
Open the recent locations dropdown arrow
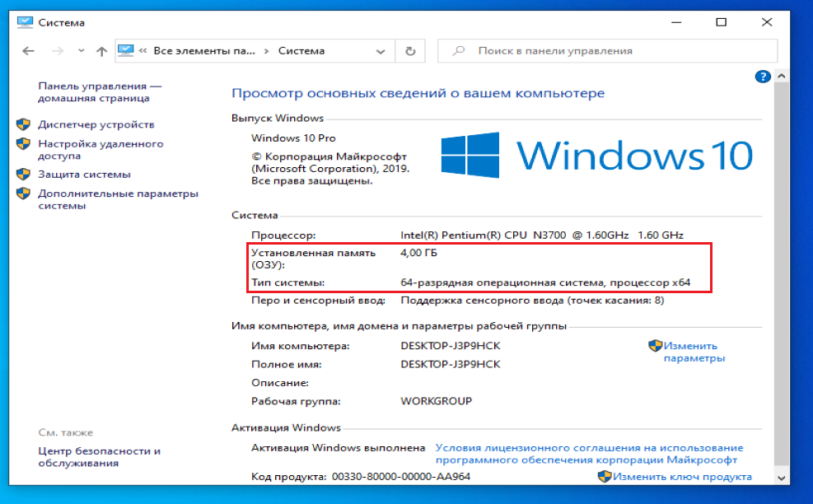(81, 51)
